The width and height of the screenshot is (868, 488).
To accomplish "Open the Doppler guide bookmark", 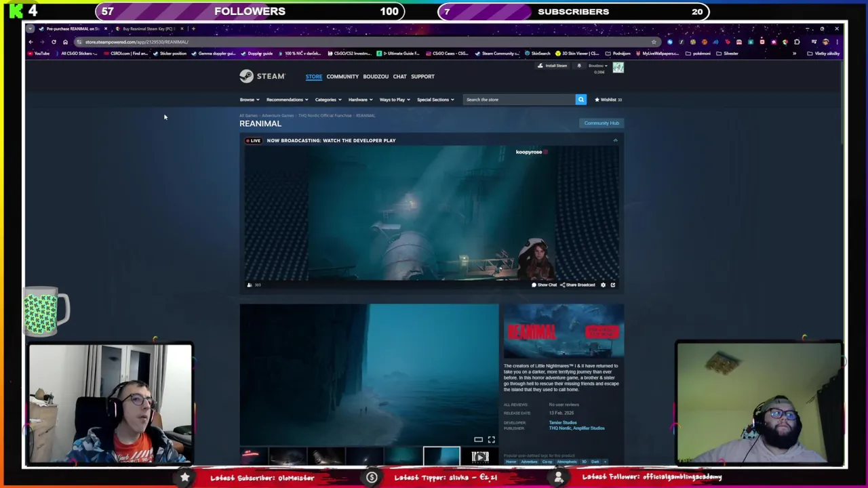I will [x=257, y=54].
